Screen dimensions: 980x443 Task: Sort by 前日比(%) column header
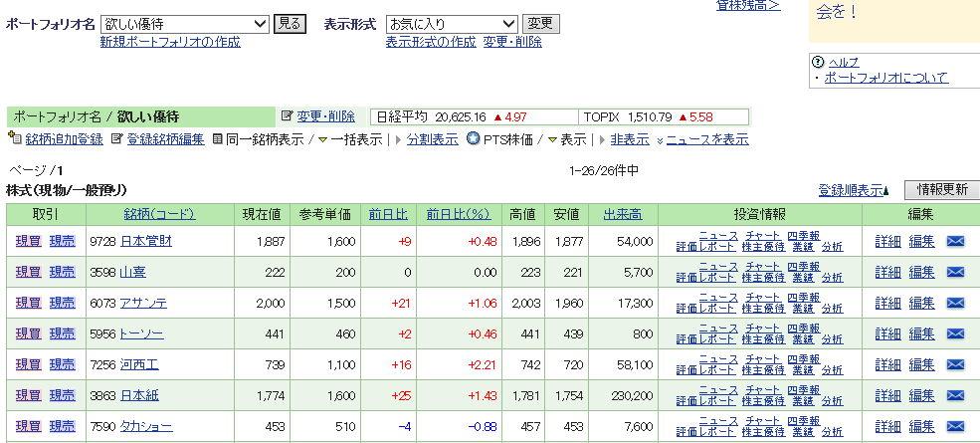coord(458,215)
